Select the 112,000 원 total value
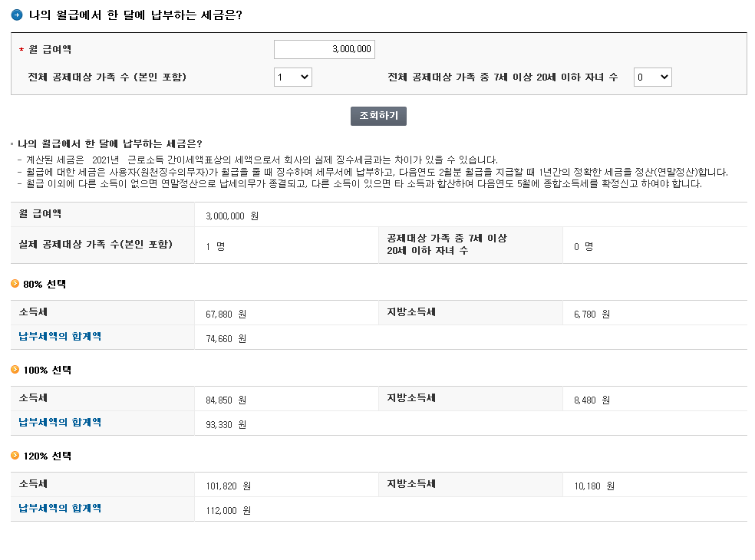The image size is (755, 560). 228,510
